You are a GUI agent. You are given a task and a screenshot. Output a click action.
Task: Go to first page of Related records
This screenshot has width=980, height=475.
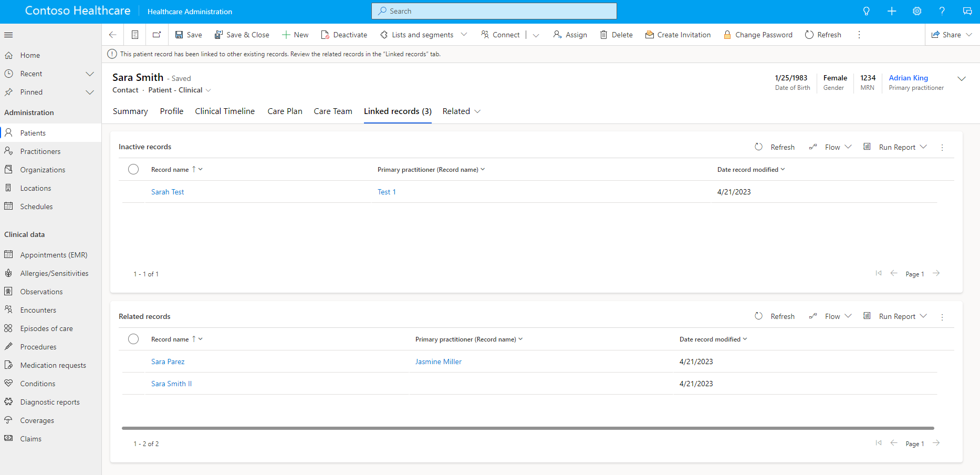(x=879, y=443)
